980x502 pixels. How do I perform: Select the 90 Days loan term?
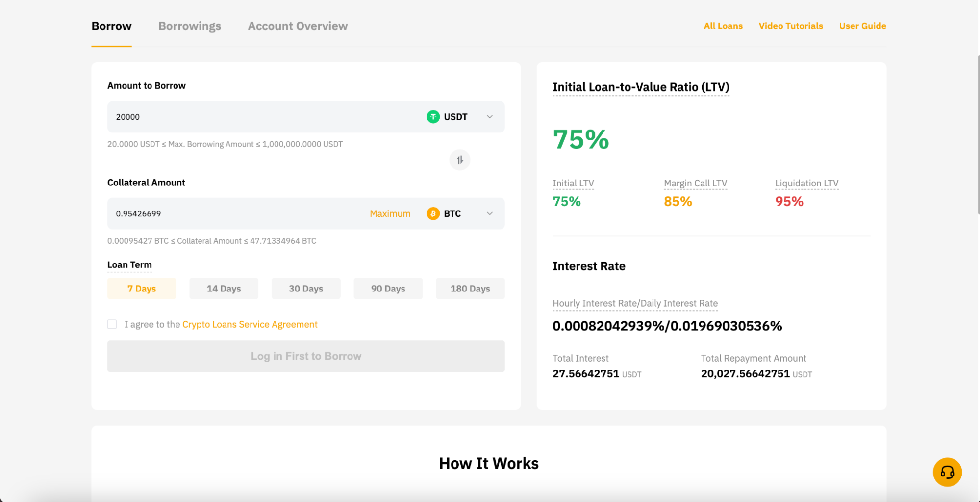388,289
